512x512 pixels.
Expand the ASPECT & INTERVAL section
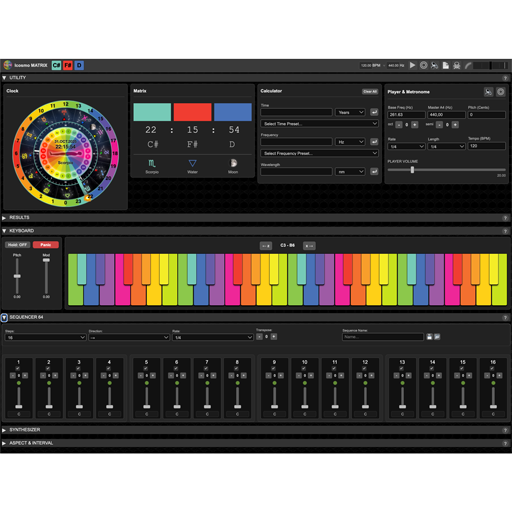[4, 443]
